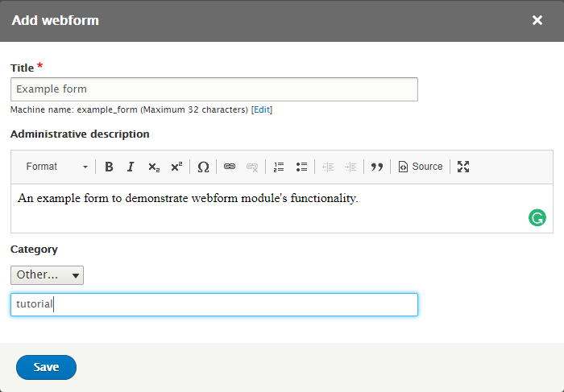Insert a numbered list
Image resolution: width=564 pixels, height=392 pixels.
pos(279,167)
